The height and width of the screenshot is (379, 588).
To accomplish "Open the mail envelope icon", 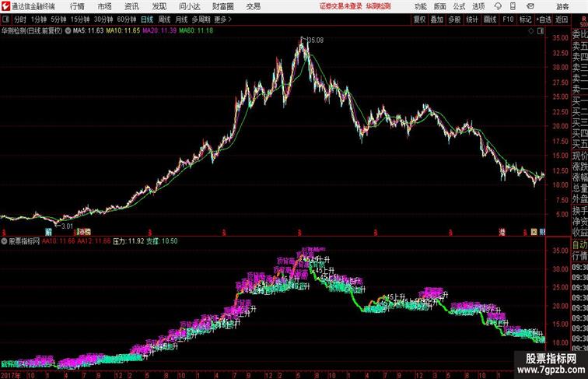I will (x=530, y=6).
